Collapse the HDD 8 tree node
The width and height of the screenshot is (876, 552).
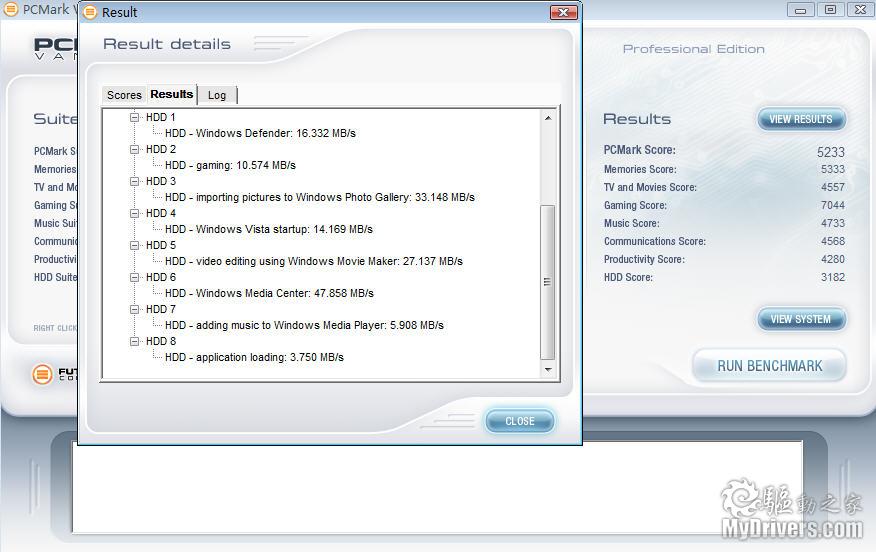(x=135, y=341)
